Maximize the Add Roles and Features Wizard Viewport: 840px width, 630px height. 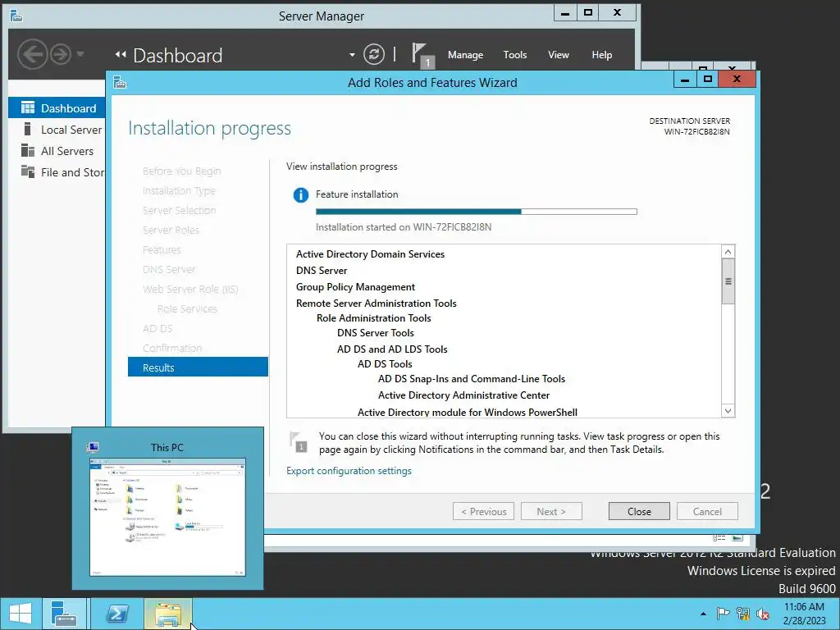click(x=708, y=80)
